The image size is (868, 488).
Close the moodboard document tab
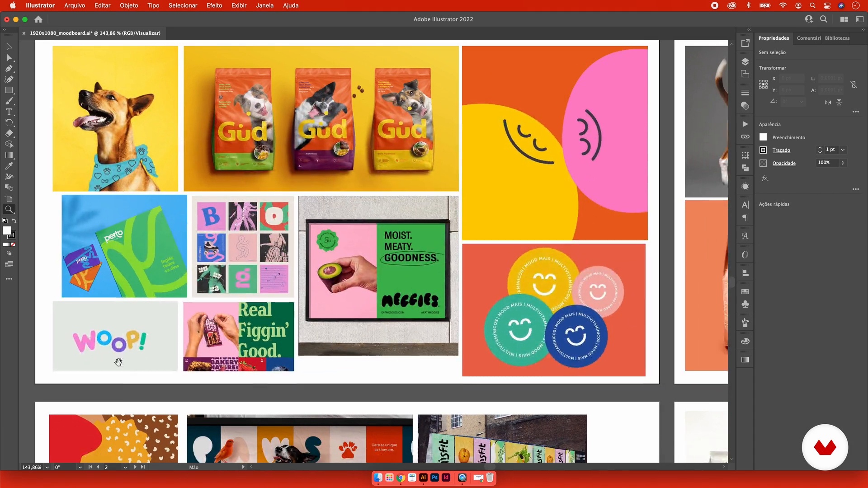(x=24, y=33)
